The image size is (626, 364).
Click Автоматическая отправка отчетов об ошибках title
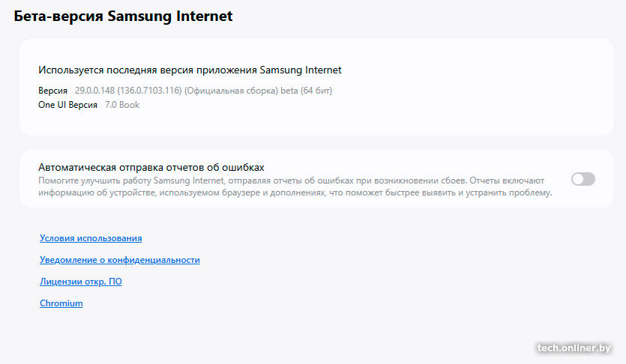point(151,168)
